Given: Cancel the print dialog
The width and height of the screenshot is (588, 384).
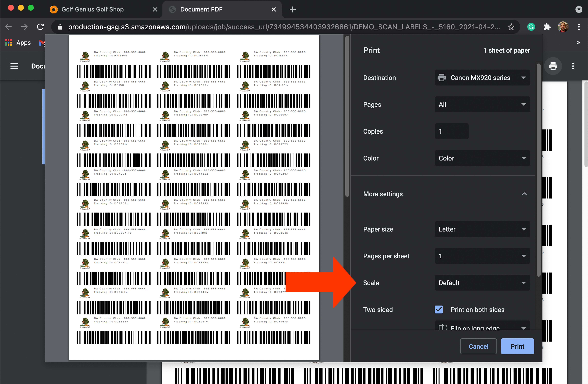Looking at the screenshot, I should 478,346.
